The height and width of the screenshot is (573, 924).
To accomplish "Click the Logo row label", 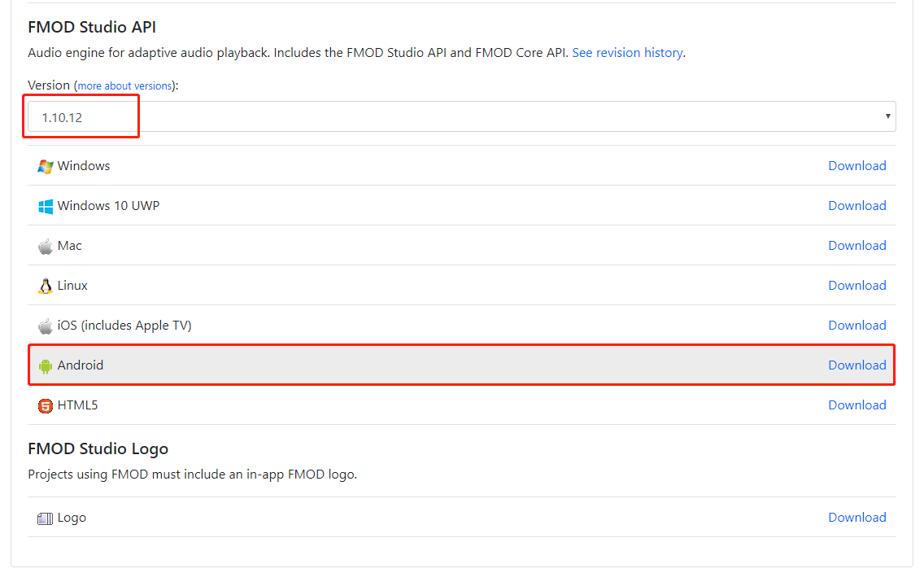I will (72, 518).
